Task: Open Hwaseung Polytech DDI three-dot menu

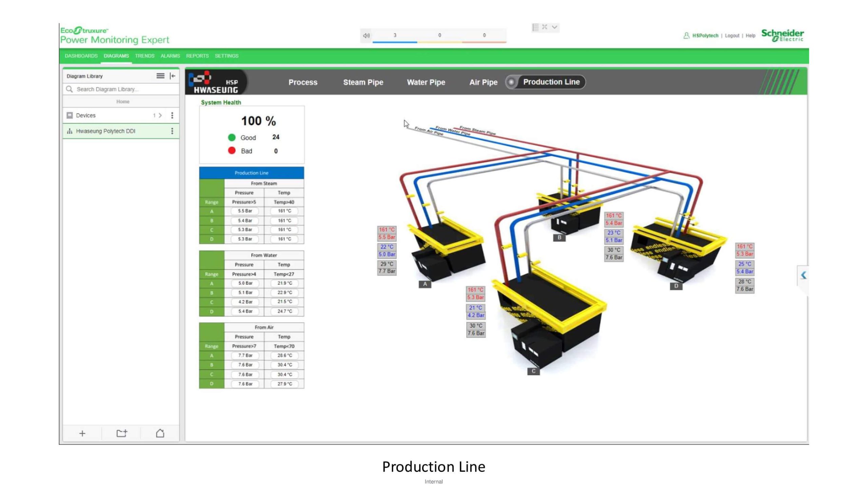Action: [172, 131]
